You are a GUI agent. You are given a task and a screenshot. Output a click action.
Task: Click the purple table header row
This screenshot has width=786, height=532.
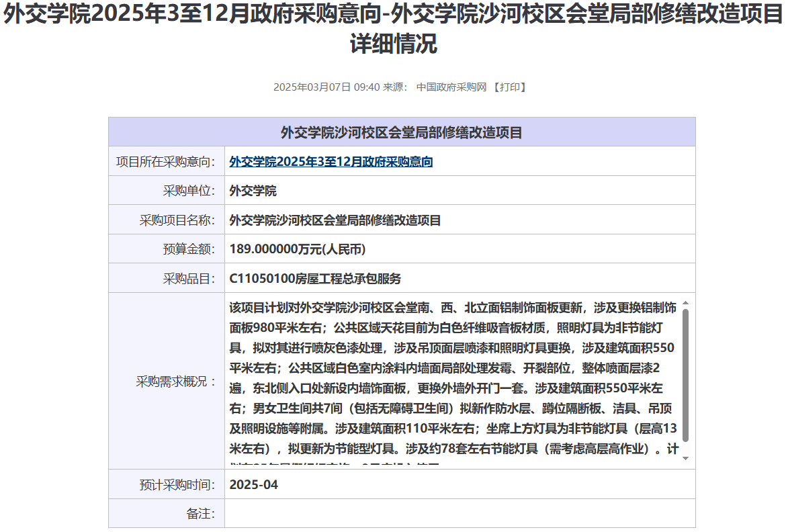point(401,132)
